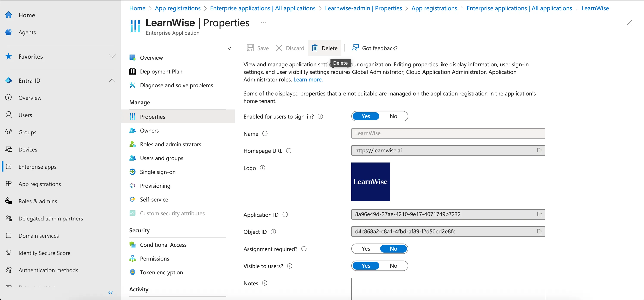This screenshot has width=644, height=300.
Task: Click the info icon beside Application ID
Action: (285, 214)
